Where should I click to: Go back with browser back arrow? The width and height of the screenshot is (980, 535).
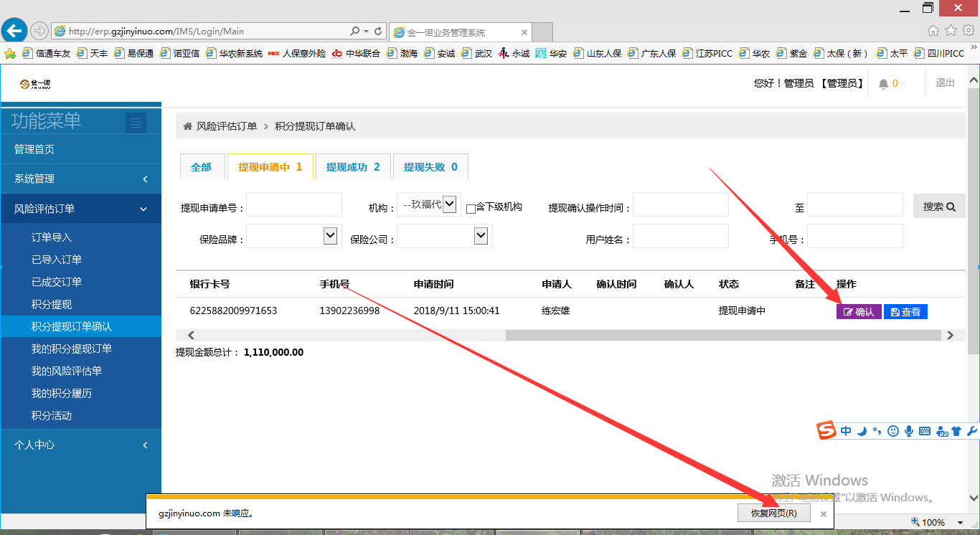click(x=14, y=31)
